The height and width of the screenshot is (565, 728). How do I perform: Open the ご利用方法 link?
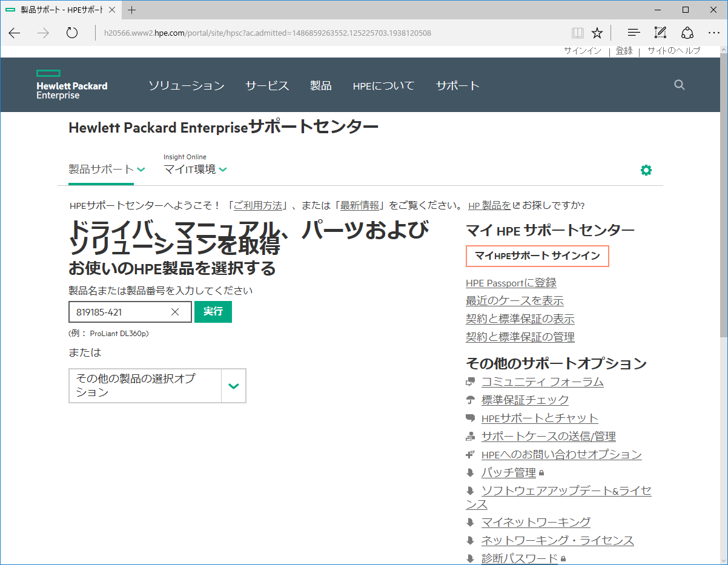(258, 205)
